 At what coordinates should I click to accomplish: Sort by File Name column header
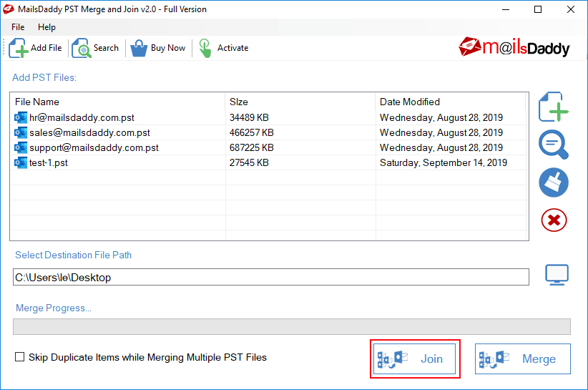(118, 102)
